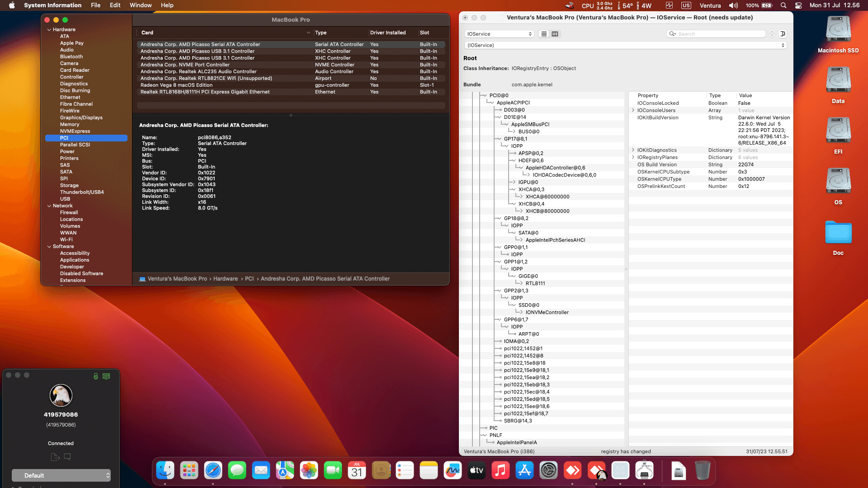Open Control Center in menu bar
Viewport: 868px width, 488px height.
(x=798, y=5)
